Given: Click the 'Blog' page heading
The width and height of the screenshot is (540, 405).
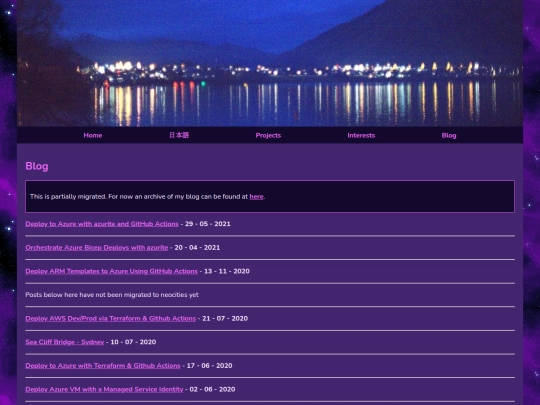Looking at the screenshot, I should point(37,166).
